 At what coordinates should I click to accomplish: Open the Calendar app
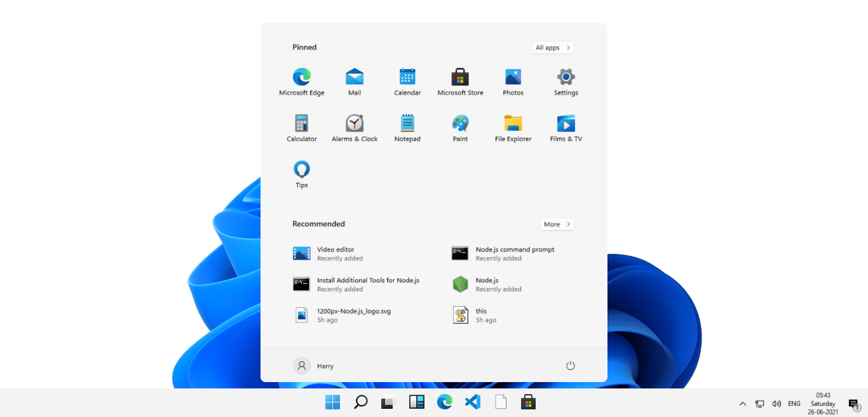tap(407, 76)
